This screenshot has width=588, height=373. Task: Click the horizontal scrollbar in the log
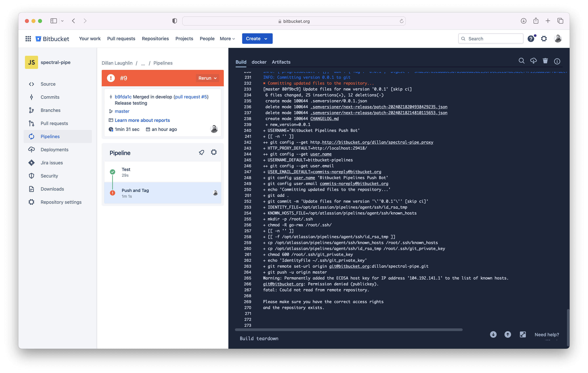click(348, 330)
